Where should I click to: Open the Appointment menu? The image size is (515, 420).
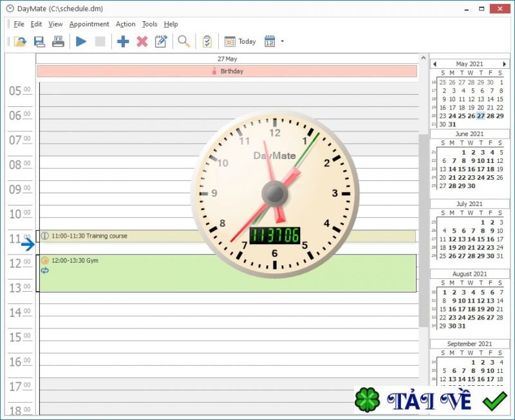(89, 24)
